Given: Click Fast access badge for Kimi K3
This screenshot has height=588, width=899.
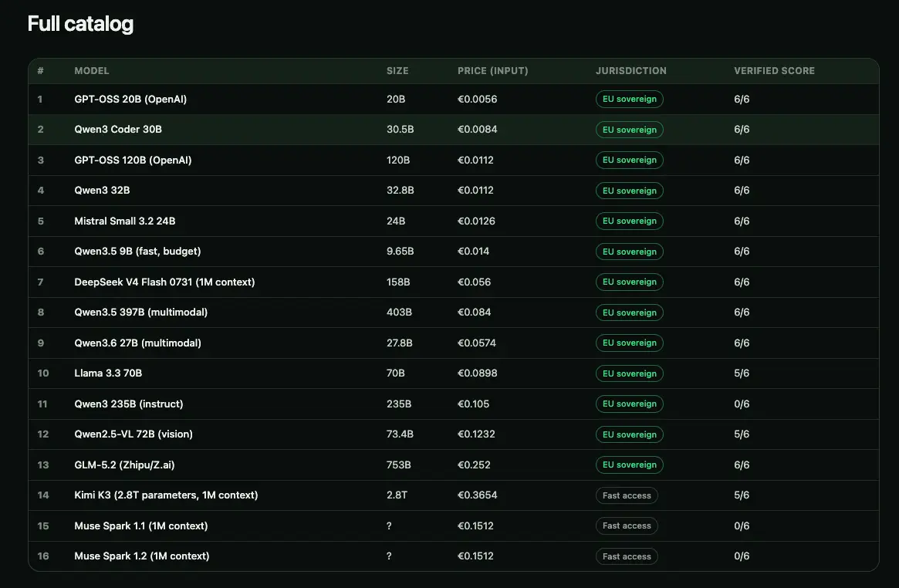Looking at the screenshot, I should point(627,495).
